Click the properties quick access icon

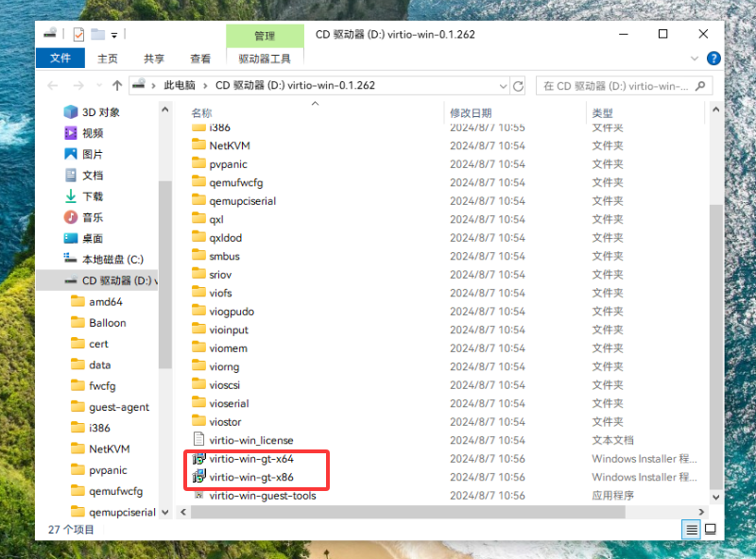click(78, 34)
